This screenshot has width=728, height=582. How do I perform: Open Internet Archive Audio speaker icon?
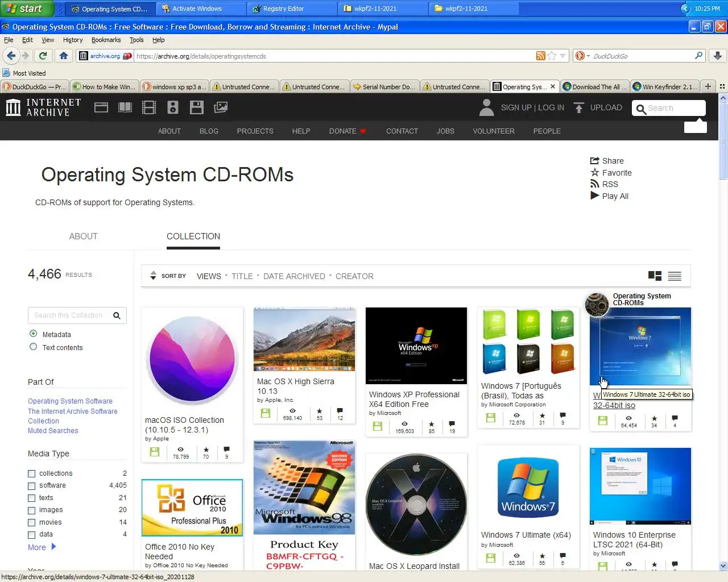173,107
